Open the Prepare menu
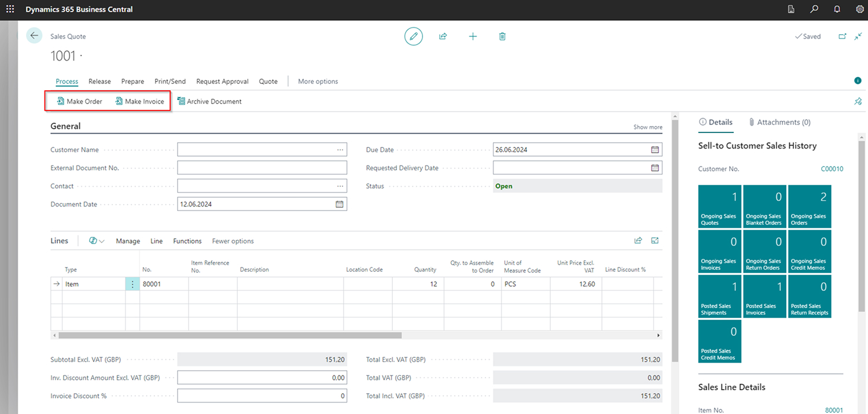Screen dimensions: 868x414 [x=133, y=82]
